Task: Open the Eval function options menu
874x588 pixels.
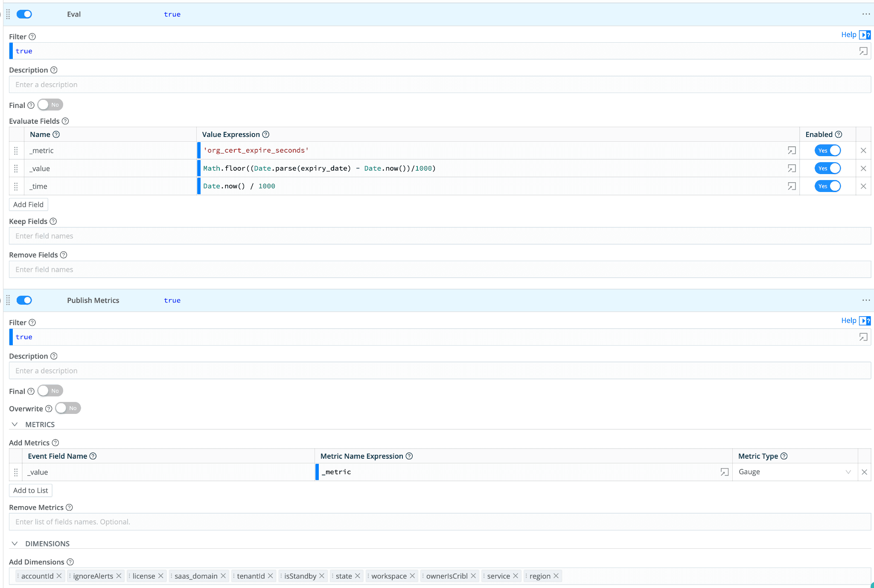Action: pos(866,14)
